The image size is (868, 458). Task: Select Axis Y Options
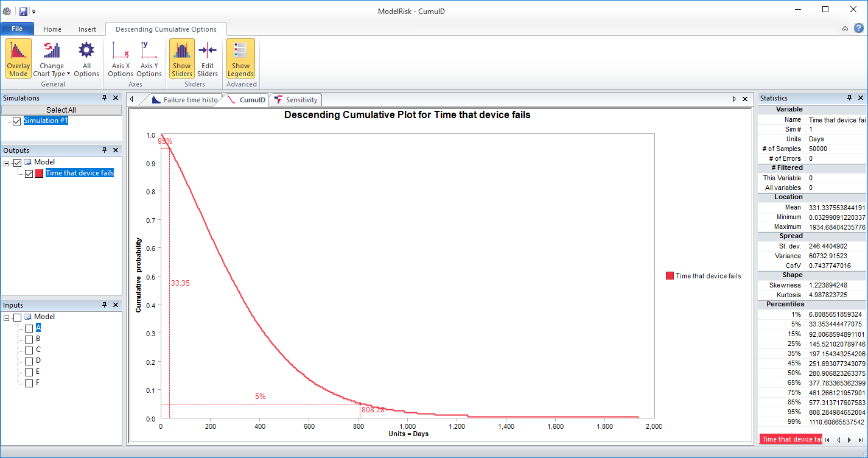(149, 58)
